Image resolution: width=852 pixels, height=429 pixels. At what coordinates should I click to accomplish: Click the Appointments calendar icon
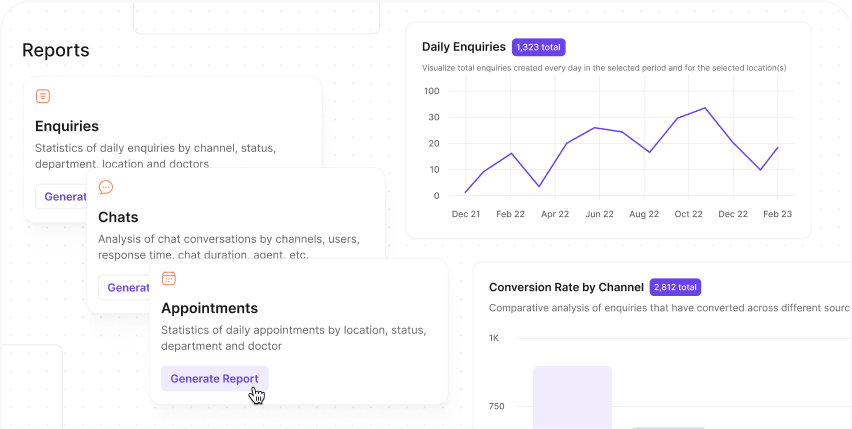click(x=169, y=279)
